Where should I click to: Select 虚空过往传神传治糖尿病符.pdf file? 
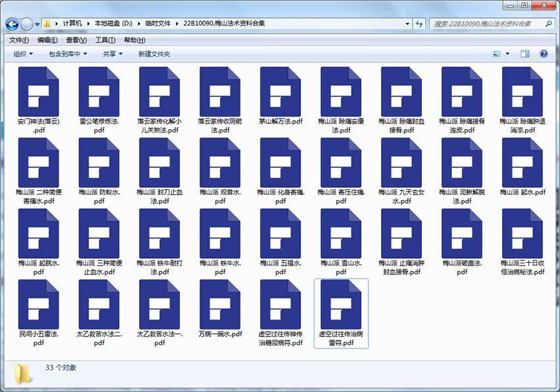click(281, 313)
